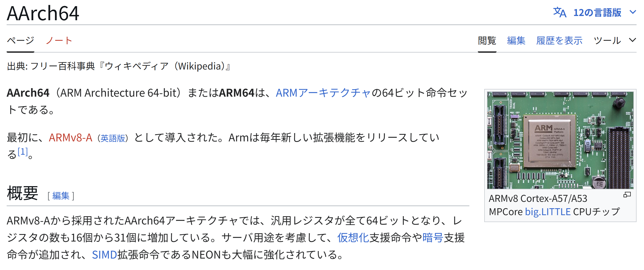The image size is (644, 270).
Task: Open the ARM CPU chip thumbnail image
Action: [x=560, y=140]
